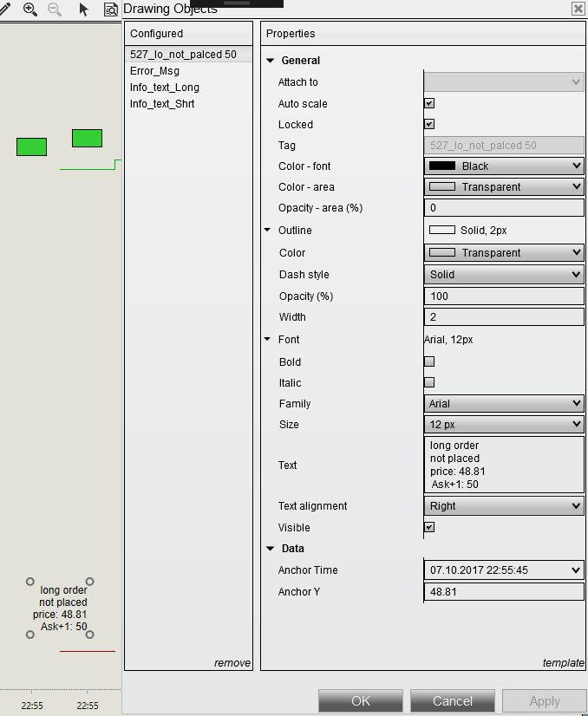Click the long order text object on chart
Screen dimensions: 588x716
click(60, 608)
